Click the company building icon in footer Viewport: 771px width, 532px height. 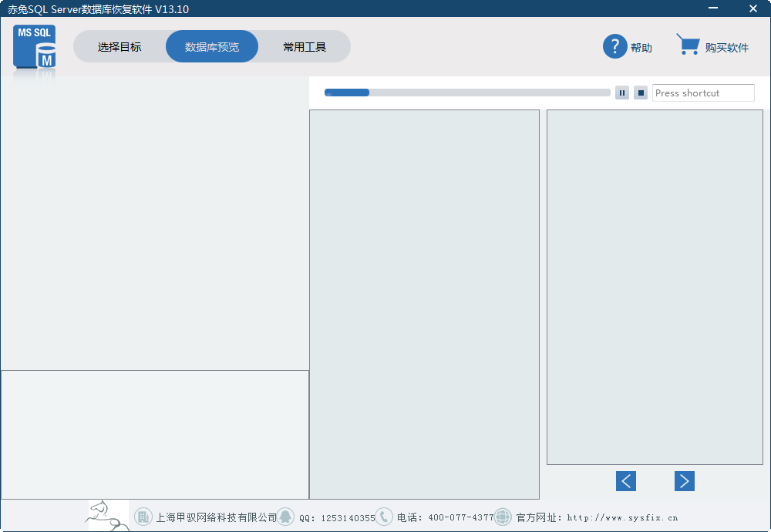point(143,517)
